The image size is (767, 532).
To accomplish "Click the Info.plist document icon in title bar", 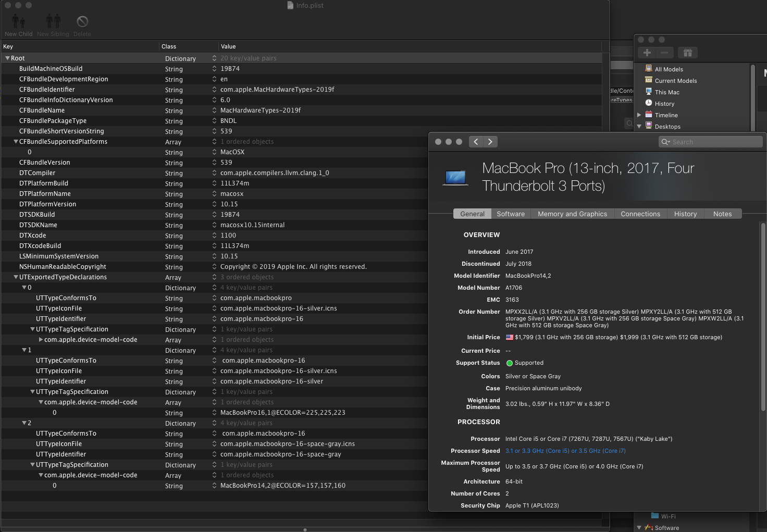I will click(x=290, y=5).
